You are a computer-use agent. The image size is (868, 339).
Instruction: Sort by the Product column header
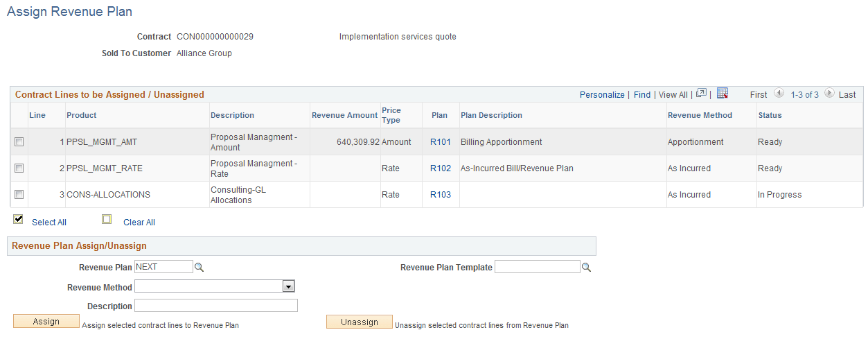[x=82, y=115]
